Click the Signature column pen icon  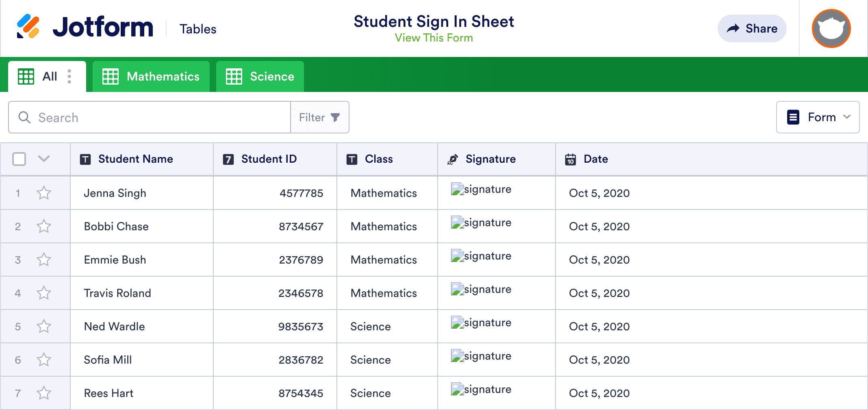tap(452, 159)
